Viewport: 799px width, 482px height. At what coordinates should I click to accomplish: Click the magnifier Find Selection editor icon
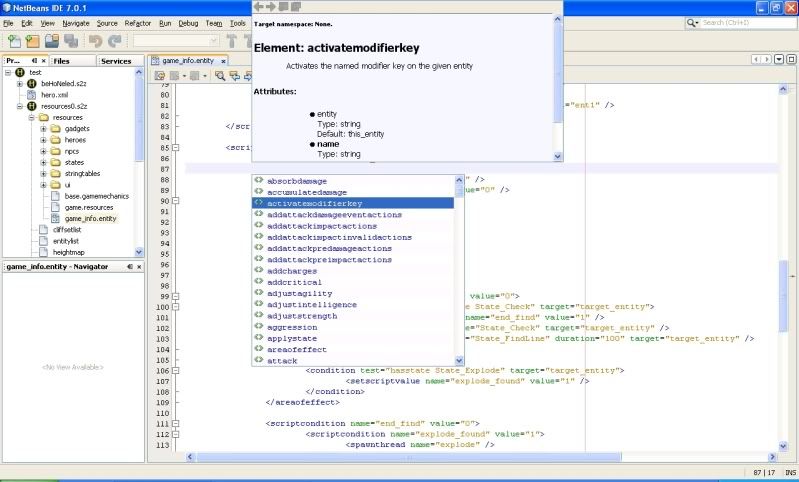219,75
